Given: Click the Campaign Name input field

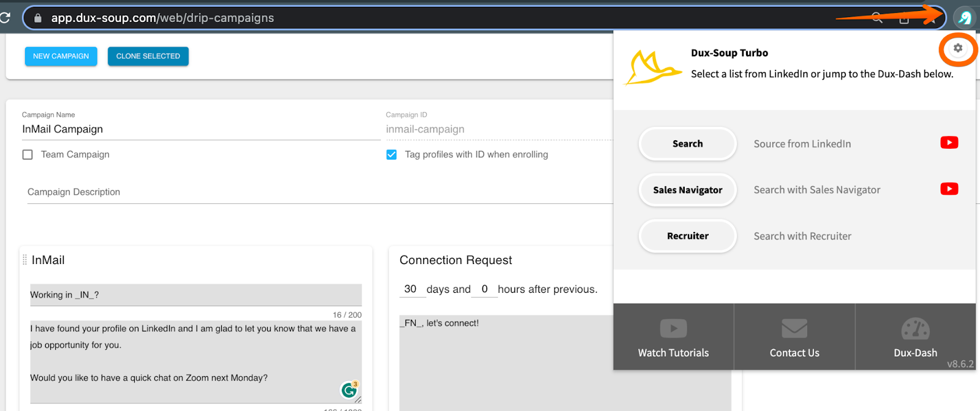Looking at the screenshot, I should click(x=201, y=129).
